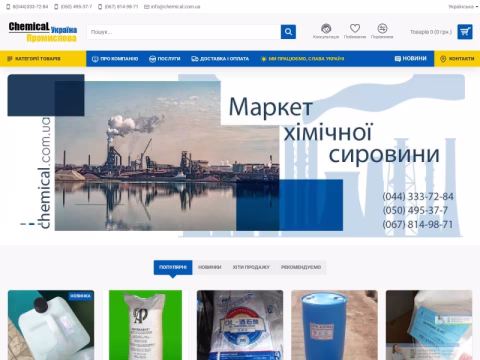The height and width of the screenshot is (360, 480).
Task: Open the white canister product thumbnail
Action: 51,325
